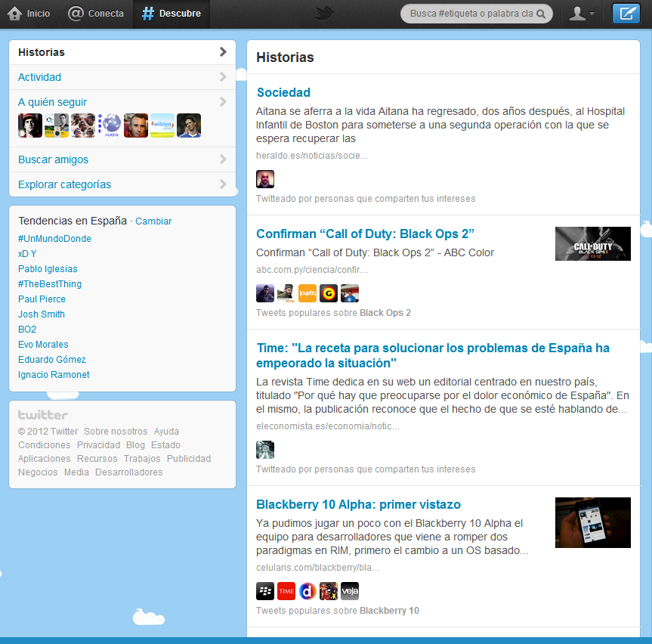
Task: Click the Twitter bird logo in the top bar
Action: [323, 14]
